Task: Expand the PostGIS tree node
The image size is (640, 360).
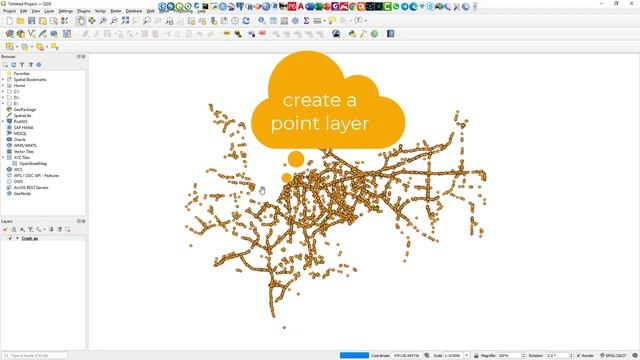Action: pyautogui.click(x=3, y=122)
